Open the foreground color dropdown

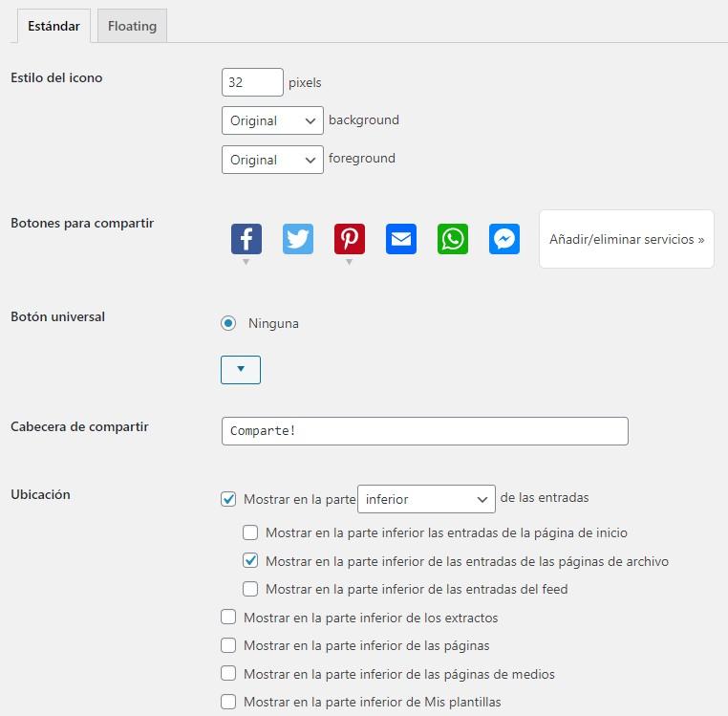point(272,160)
